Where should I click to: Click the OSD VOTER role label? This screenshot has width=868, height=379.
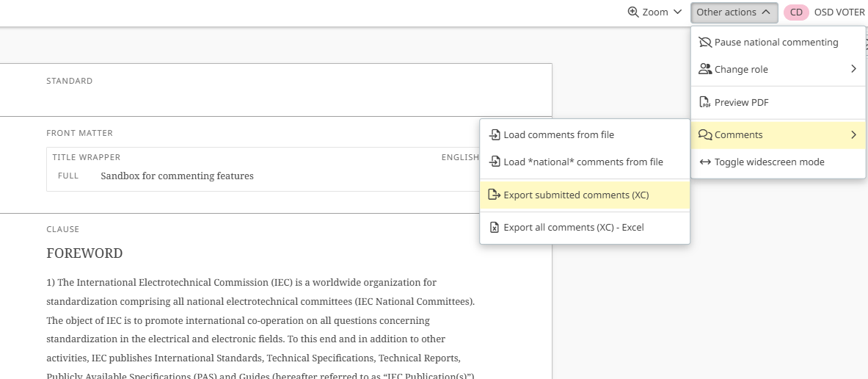pos(839,12)
